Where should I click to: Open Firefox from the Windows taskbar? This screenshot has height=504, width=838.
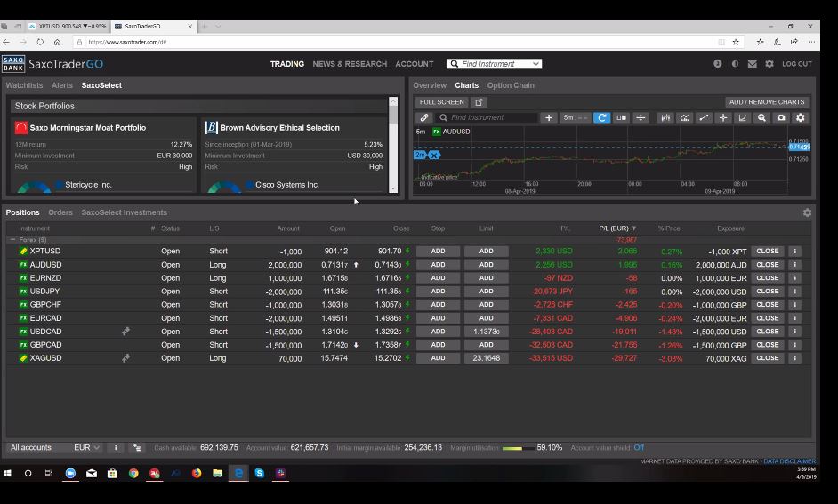(x=197, y=473)
